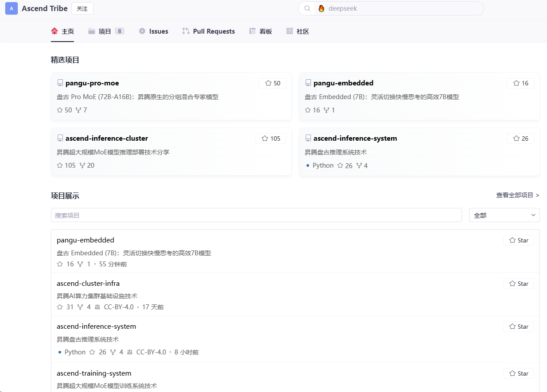Image resolution: width=547 pixels, height=392 pixels.
Task: Click the 55 分钟前 timestamp
Action: tap(113, 264)
